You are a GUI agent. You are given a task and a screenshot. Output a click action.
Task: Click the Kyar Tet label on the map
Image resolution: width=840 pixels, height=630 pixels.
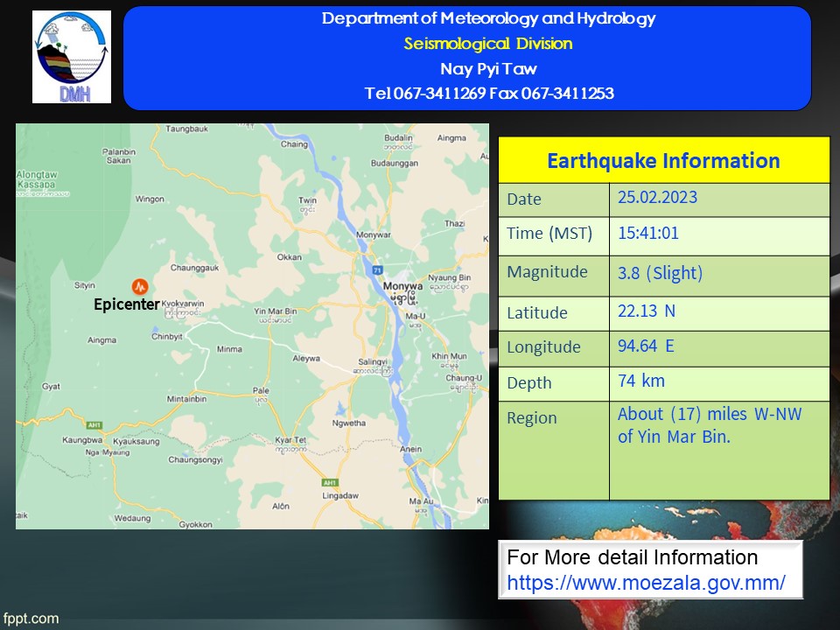(290, 440)
